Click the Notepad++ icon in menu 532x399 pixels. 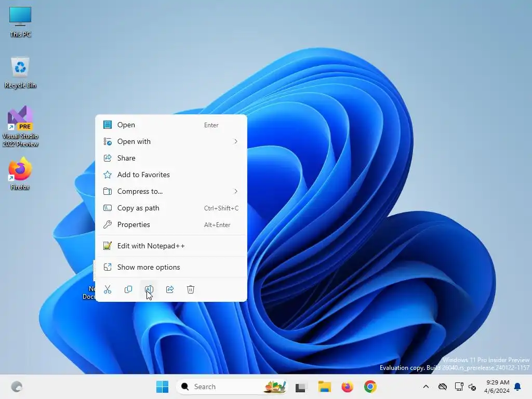click(108, 246)
